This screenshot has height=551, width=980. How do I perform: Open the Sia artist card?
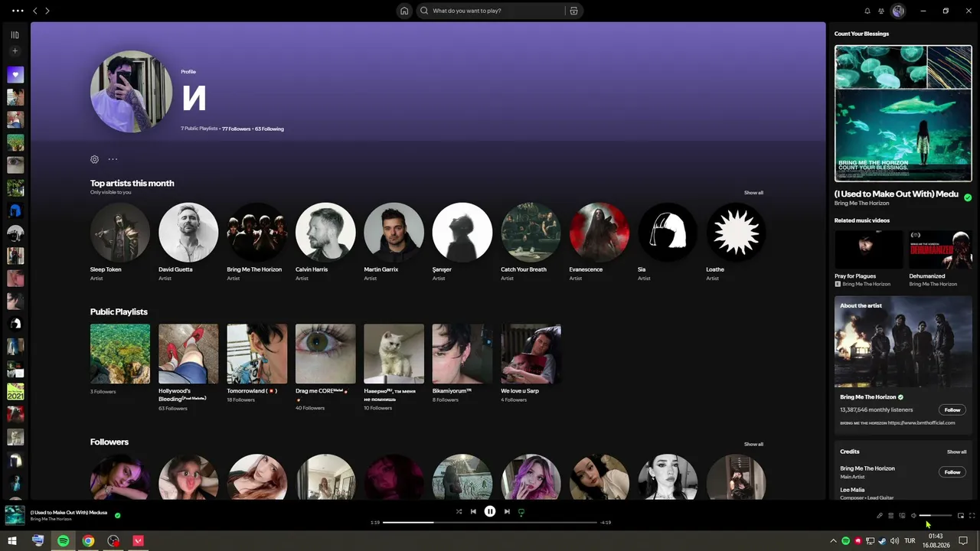click(x=668, y=242)
